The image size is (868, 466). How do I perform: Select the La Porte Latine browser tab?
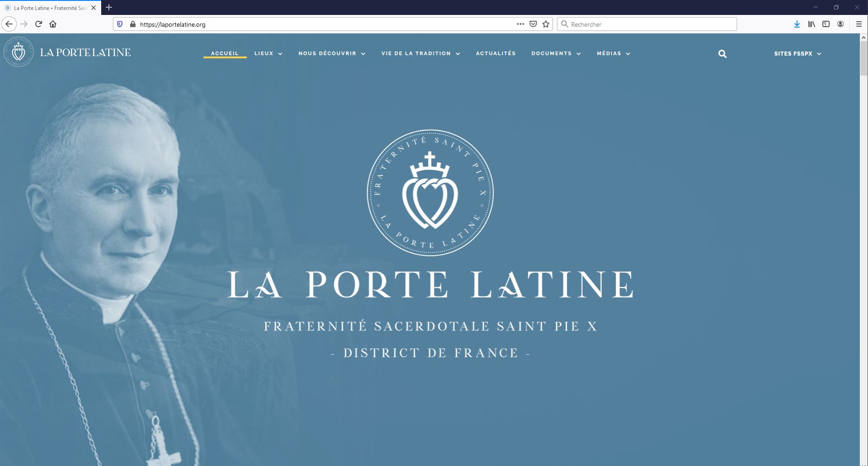50,8
